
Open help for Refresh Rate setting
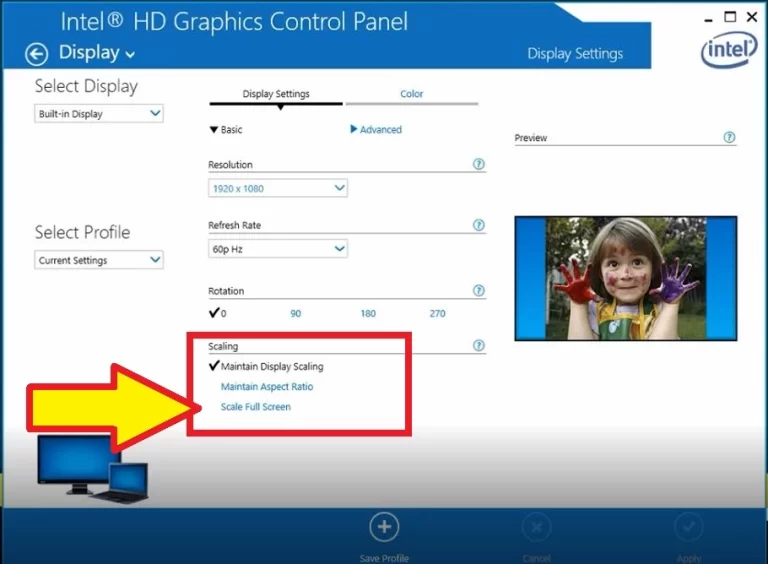478,226
